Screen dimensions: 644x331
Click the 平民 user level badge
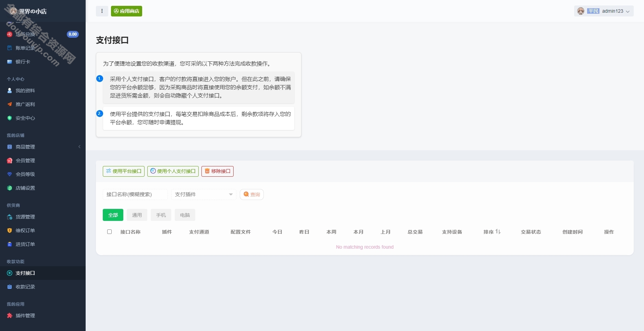click(x=593, y=11)
